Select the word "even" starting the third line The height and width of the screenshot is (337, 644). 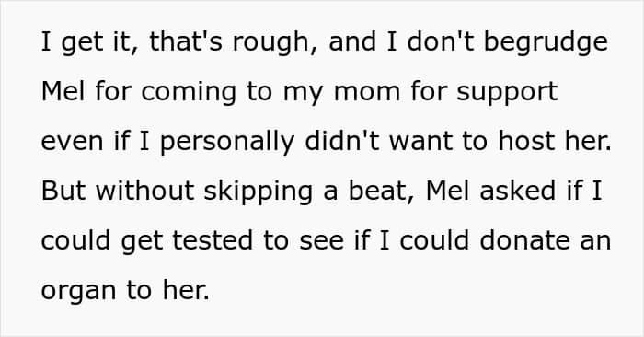point(72,143)
